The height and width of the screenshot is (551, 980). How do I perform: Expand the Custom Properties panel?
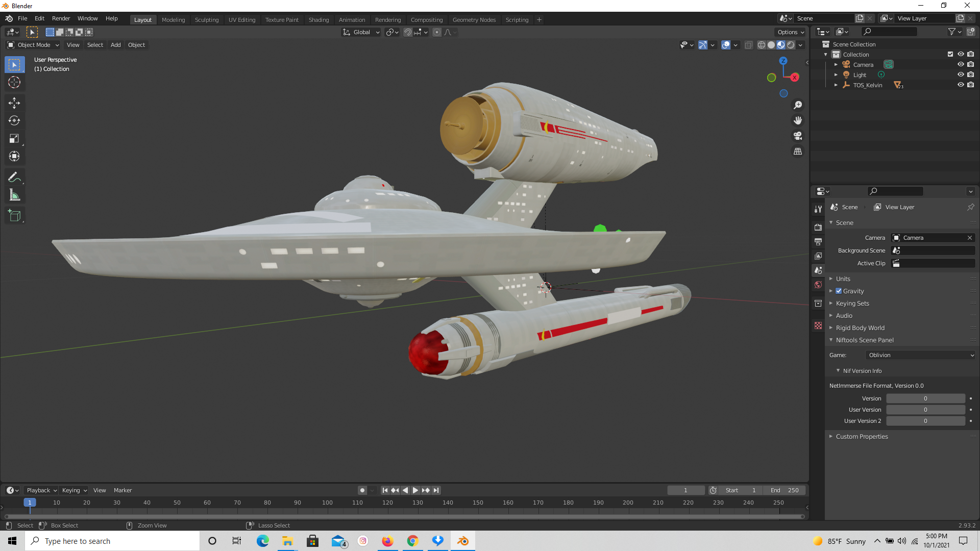862,436
